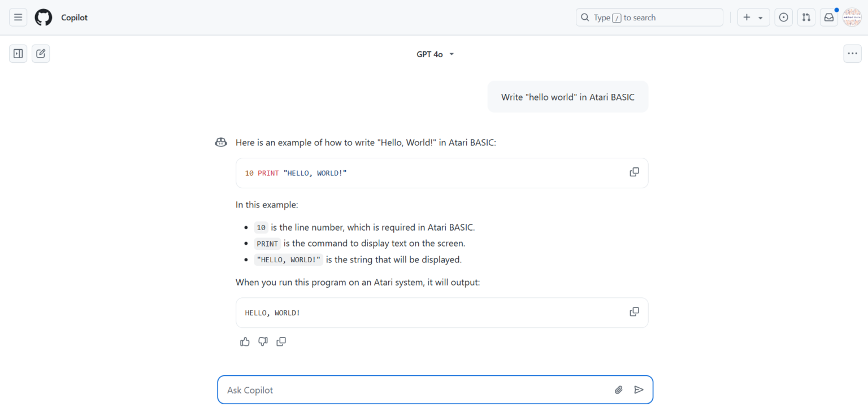Viewport: 868px width, 411px height.
Task: Open the issues icon in the header
Action: (x=783, y=17)
